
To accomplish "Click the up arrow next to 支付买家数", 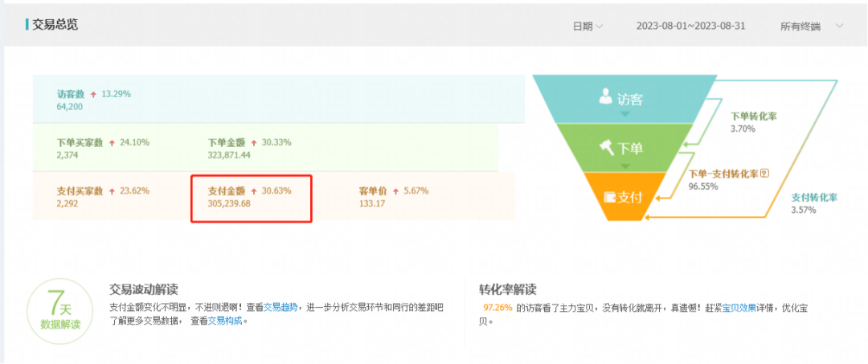I will coord(111,191).
